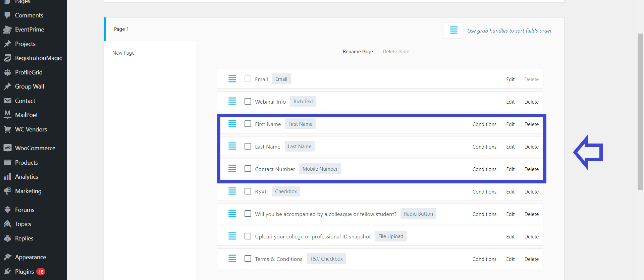Edit the Last Name field
The image size is (644, 280).
511,147
